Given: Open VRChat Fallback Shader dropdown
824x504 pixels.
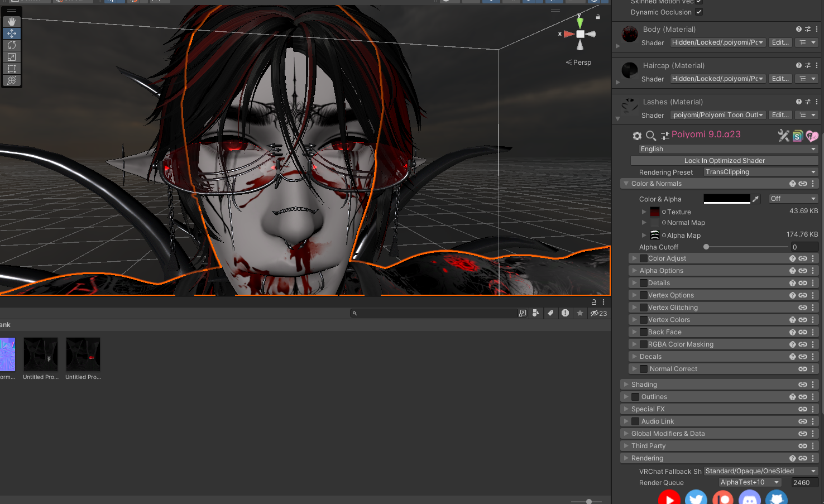Looking at the screenshot, I should point(761,471).
